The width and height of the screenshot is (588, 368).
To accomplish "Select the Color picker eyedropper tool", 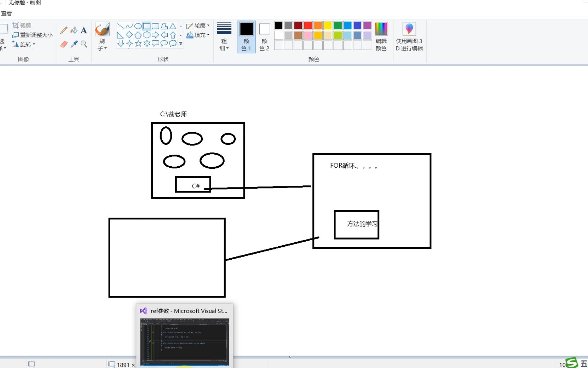I will coord(74,44).
